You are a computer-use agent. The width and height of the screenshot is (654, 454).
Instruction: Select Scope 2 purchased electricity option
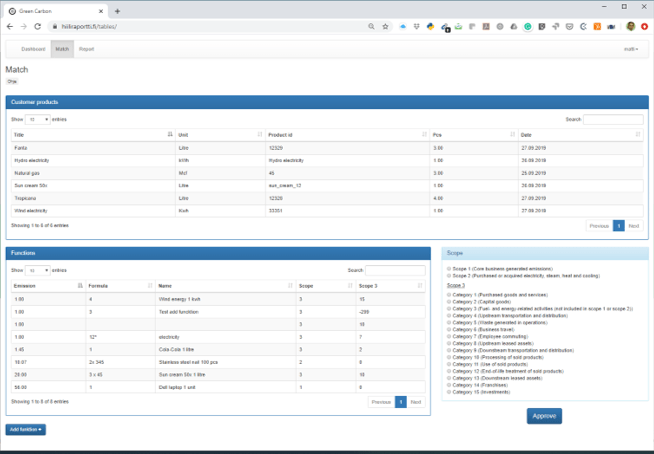449,276
